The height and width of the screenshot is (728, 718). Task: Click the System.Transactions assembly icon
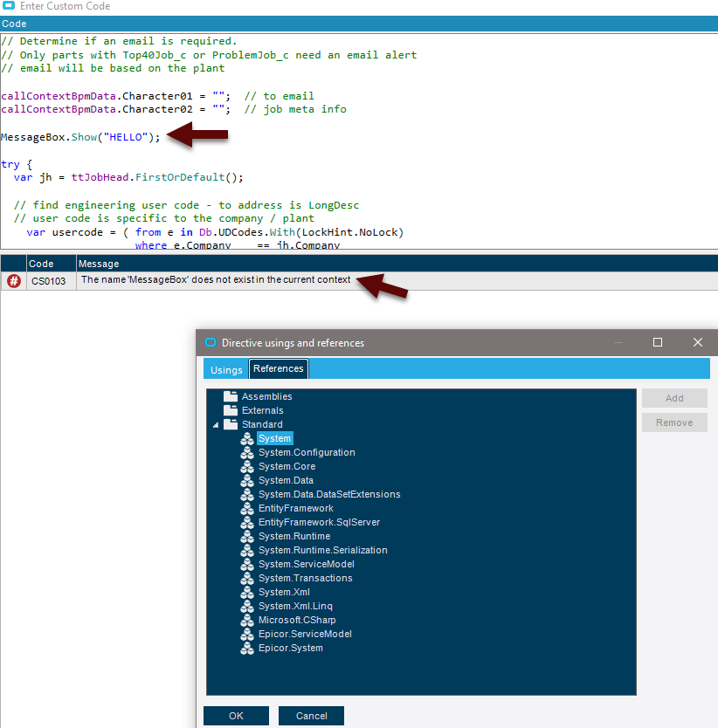(x=247, y=578)
